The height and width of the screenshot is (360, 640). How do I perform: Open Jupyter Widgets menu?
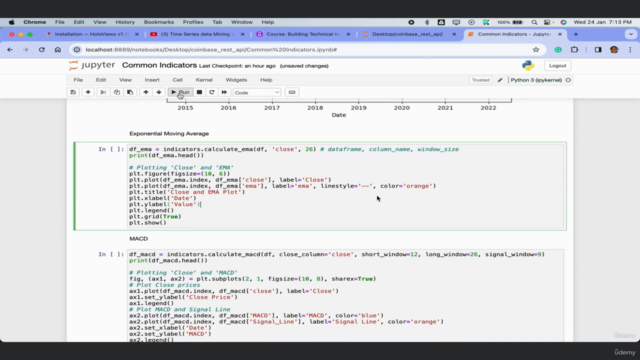(x=236, y=80)
